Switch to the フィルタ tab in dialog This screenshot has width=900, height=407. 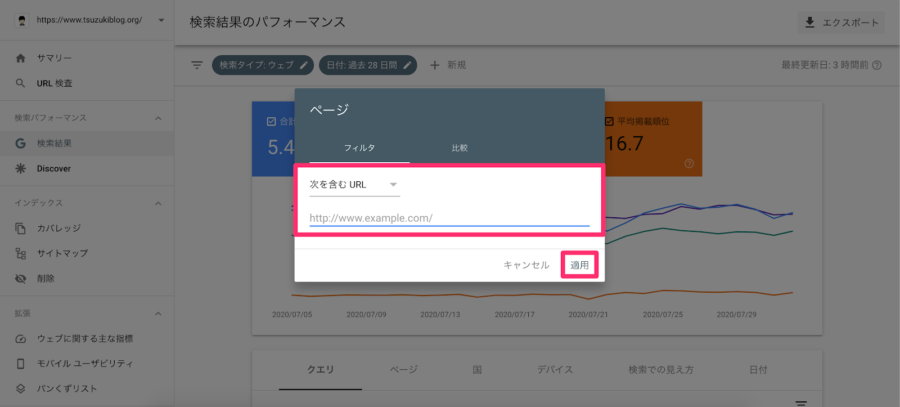pyautogui.click(x=359, y=148)
